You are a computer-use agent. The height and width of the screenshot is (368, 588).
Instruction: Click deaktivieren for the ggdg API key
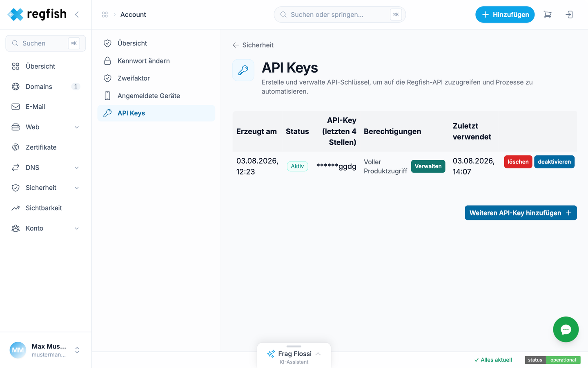(x=555, y=162)
